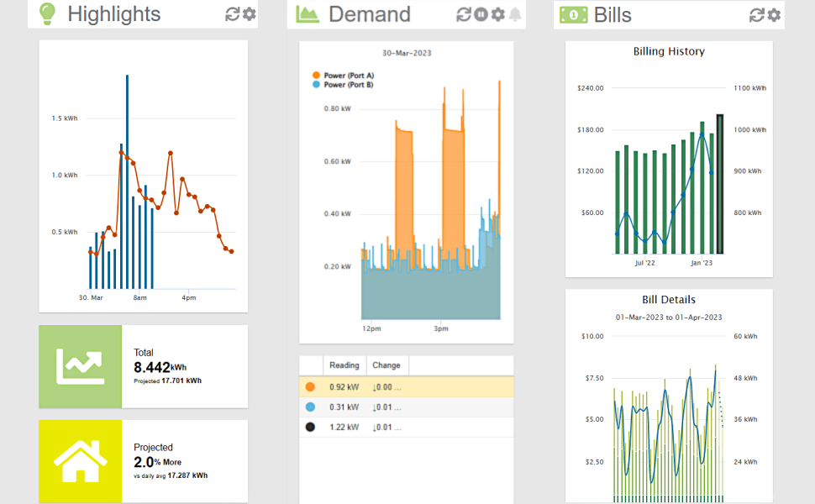Click the black swatch in 1.22 kW row
The image size is (815, 504).
point(311,428)
